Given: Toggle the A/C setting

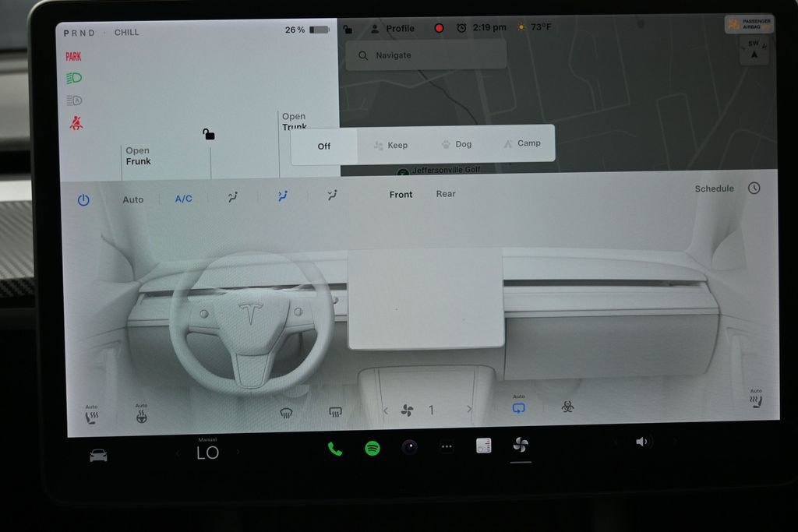Looking at the screenshot, I should [184, 199].
